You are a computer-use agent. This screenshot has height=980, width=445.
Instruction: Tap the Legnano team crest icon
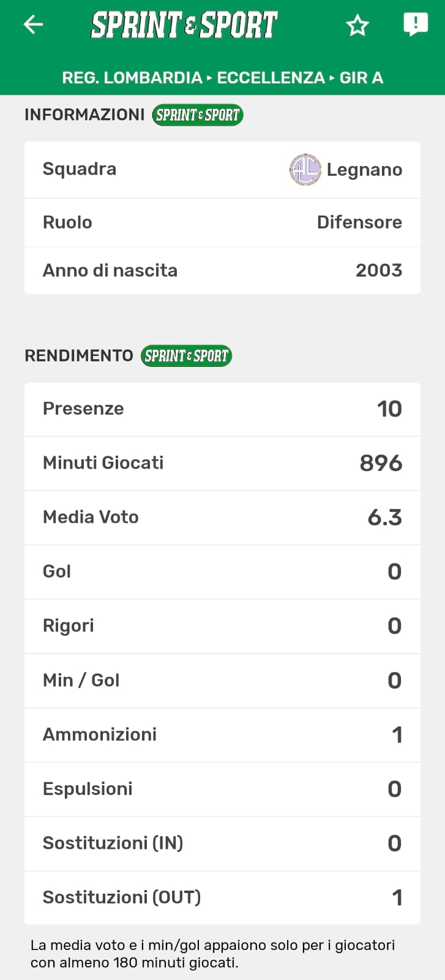(x=305, y=170)
